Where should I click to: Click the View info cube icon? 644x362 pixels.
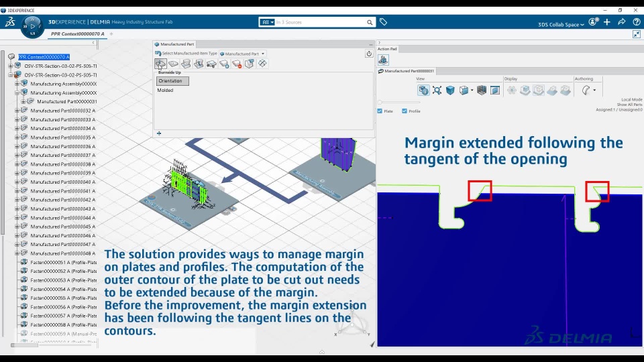tap(423, 90)
